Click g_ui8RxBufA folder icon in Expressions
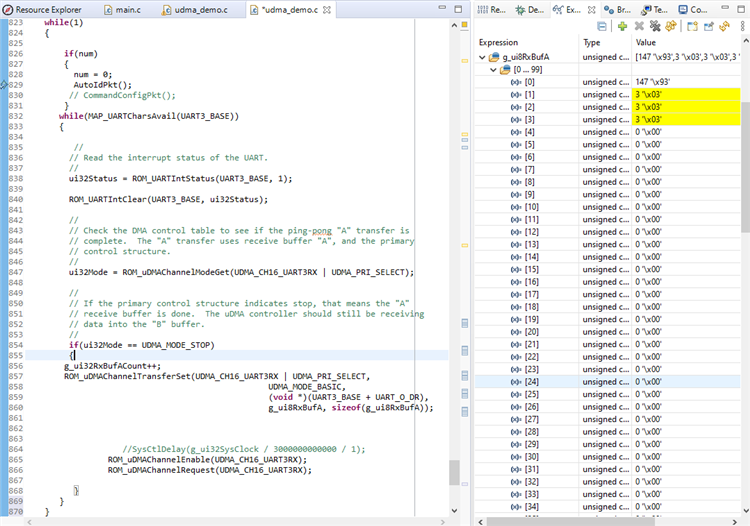This screenshot has height=526, width=750. (x=494, y=57)
